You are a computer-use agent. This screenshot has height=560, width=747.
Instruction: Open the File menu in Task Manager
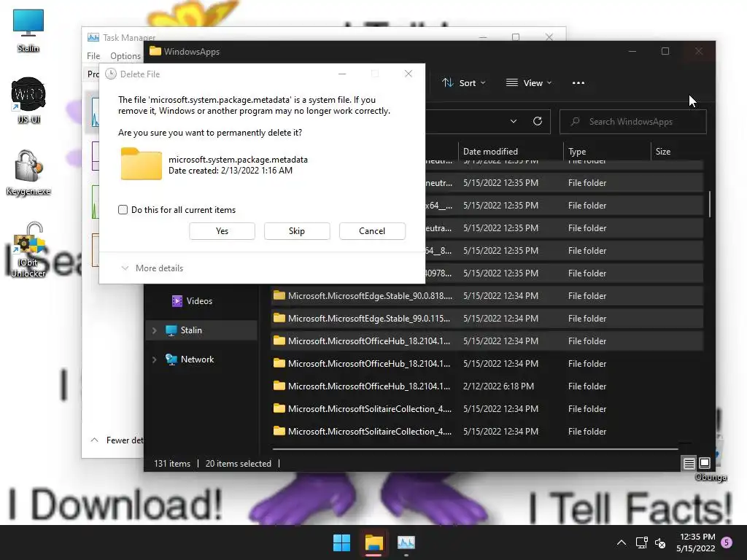click(x=93, y=55)
